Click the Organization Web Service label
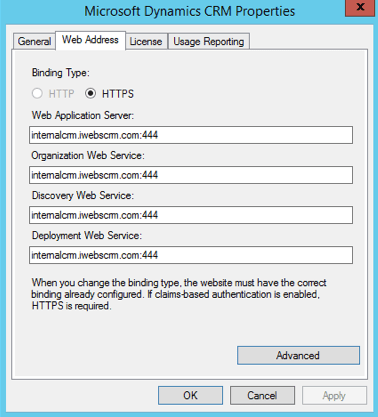 [88, 155]
